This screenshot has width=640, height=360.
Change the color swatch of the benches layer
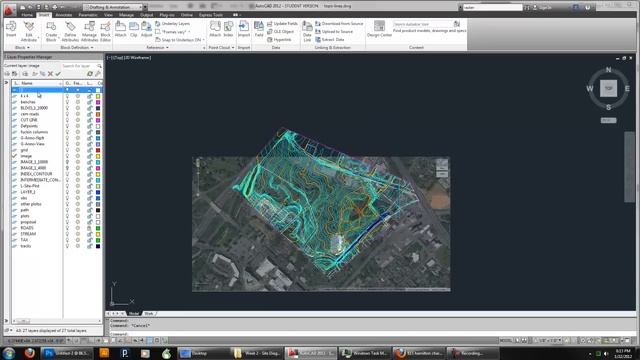tap(98, 102)
